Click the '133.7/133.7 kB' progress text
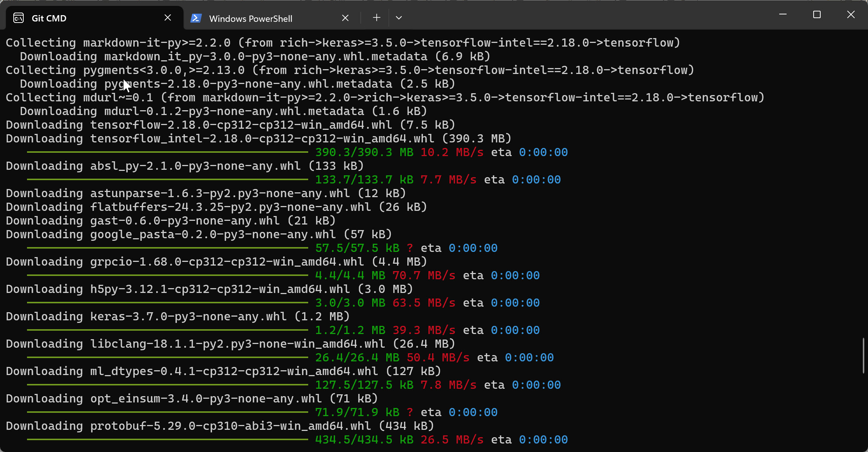Screen dimensions: 868x452 click(x=364, y=179)
